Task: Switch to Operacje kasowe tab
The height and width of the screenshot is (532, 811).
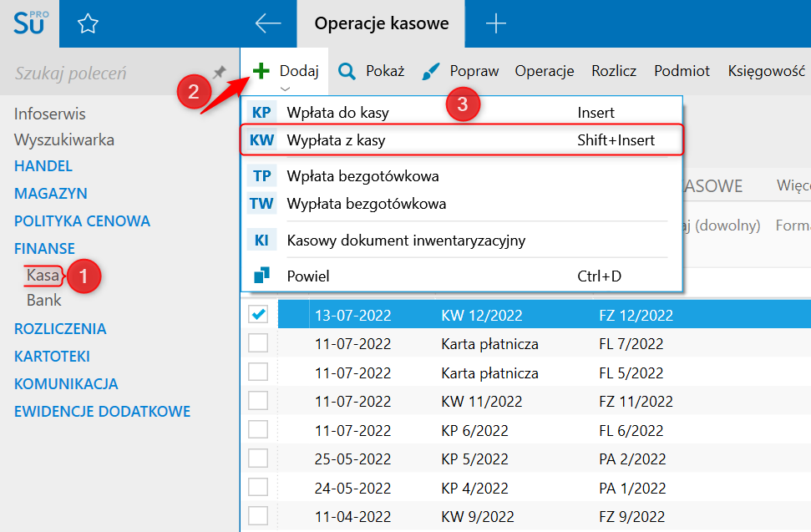Action: coord(381,23)
